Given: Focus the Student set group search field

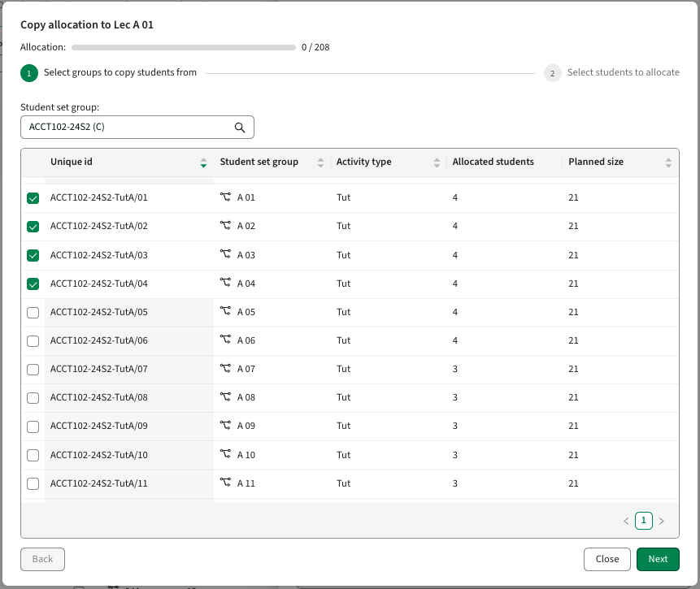Looking at the screenshot, I should (x=137, y=128).
